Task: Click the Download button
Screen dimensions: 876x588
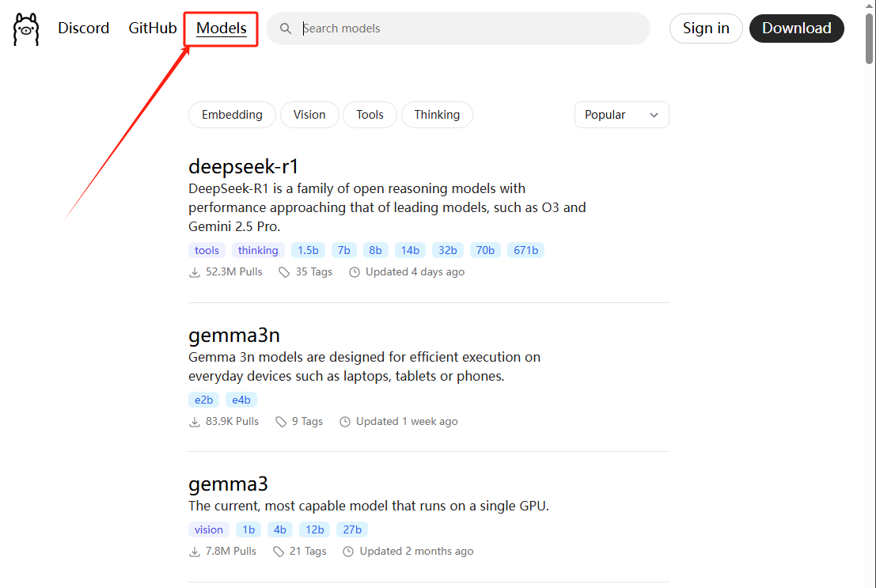Action: click(797, 28)
